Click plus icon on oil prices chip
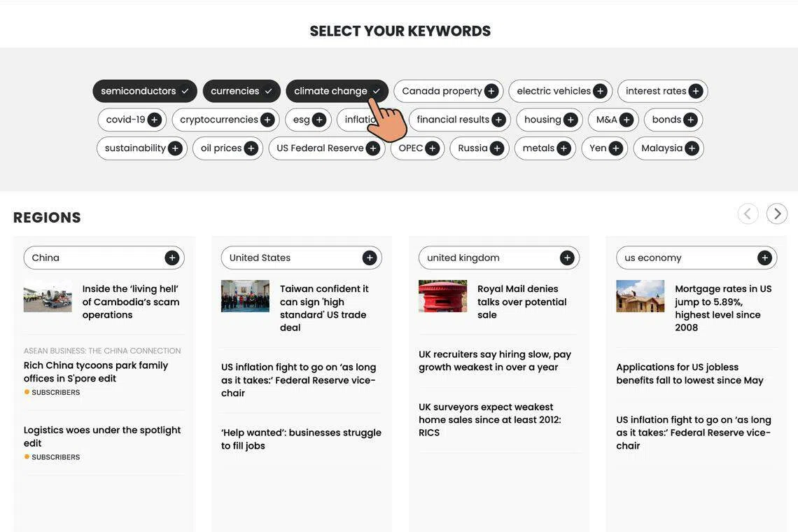Screen dimensions: 798x532 (251, 148)
